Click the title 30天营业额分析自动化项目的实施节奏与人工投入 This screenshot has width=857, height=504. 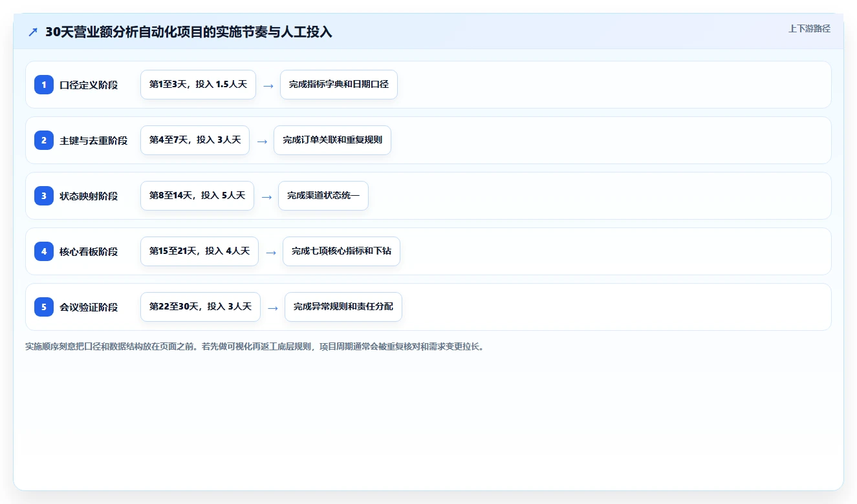click(189, 32)
